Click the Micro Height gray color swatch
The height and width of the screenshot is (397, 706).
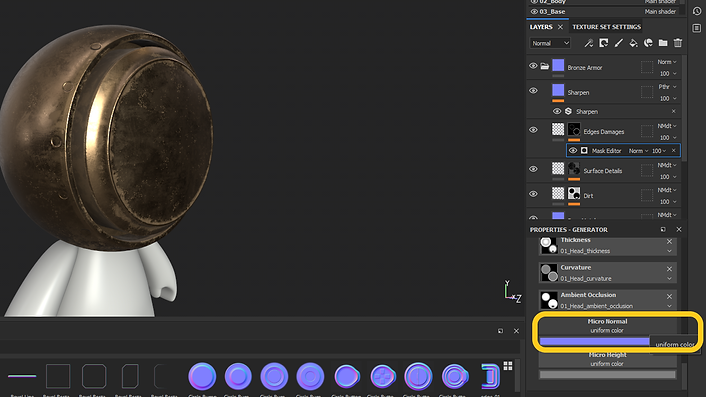[x=607, y=374]
